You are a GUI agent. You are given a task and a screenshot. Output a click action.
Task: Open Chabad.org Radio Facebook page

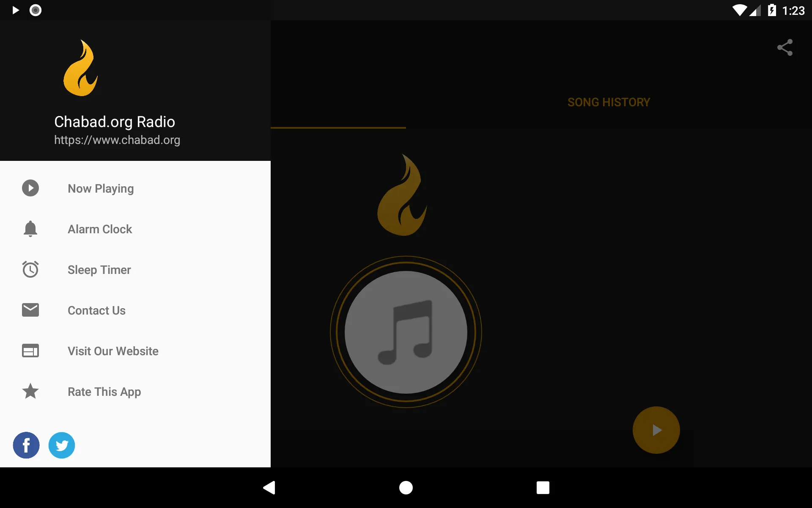[26, 445]
